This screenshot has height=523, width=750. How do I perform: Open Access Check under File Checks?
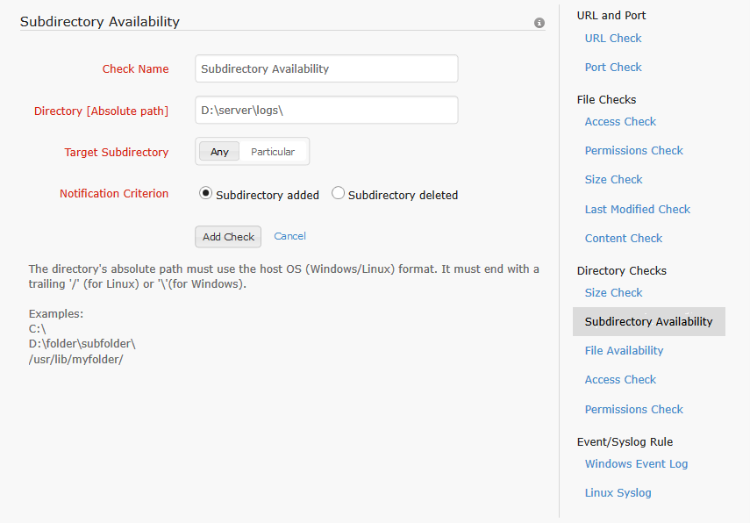[620, 122]
